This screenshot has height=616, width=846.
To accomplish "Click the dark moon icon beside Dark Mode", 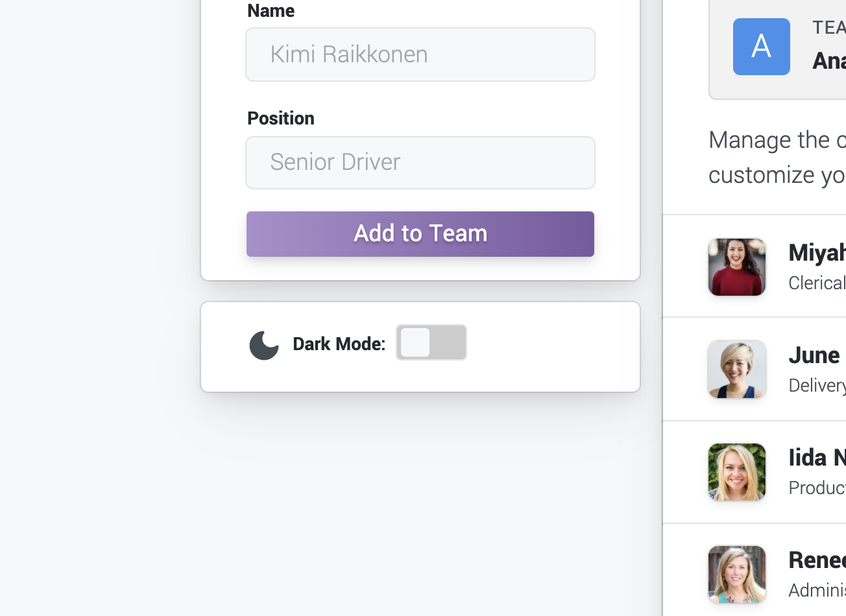I will 264,344.
